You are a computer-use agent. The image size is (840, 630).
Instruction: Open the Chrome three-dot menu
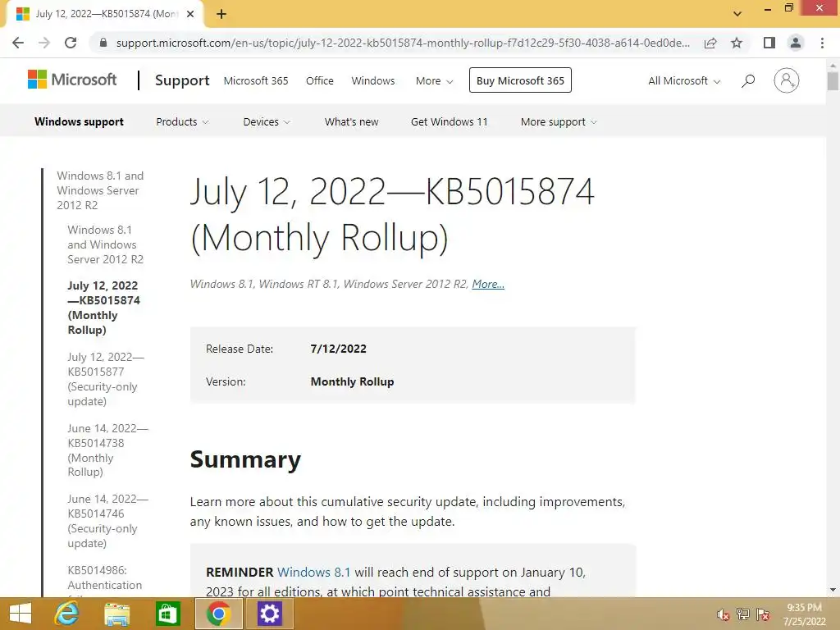click(x=822, y=43)
